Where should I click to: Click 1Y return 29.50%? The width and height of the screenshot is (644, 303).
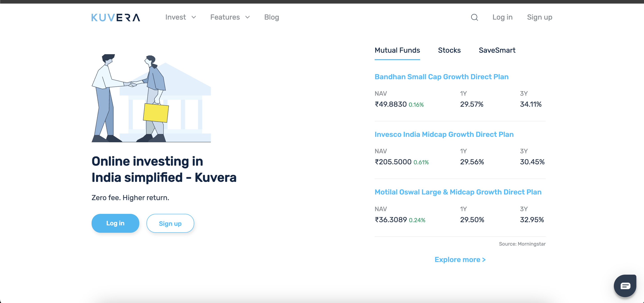(x=472, y=220)
